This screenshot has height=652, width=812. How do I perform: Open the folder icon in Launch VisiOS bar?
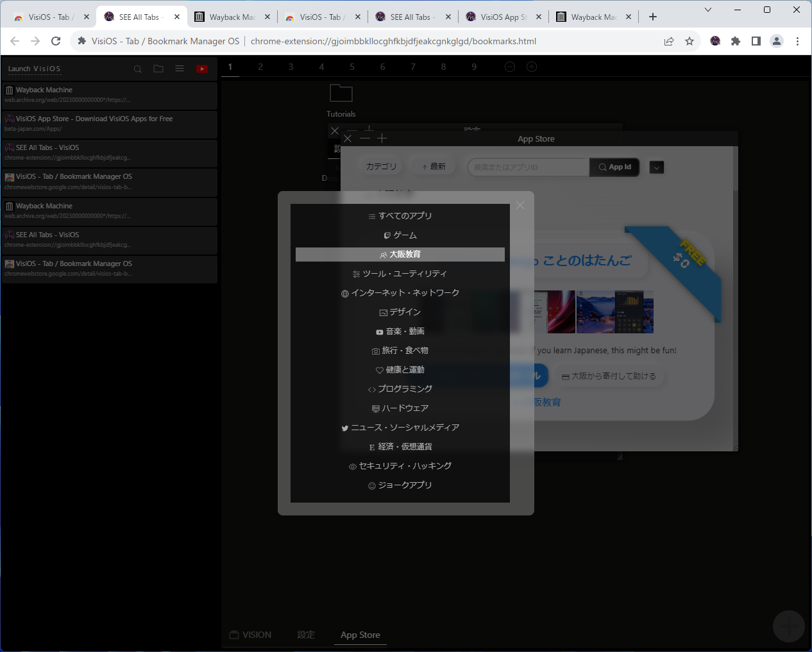(x=158, y=69)
